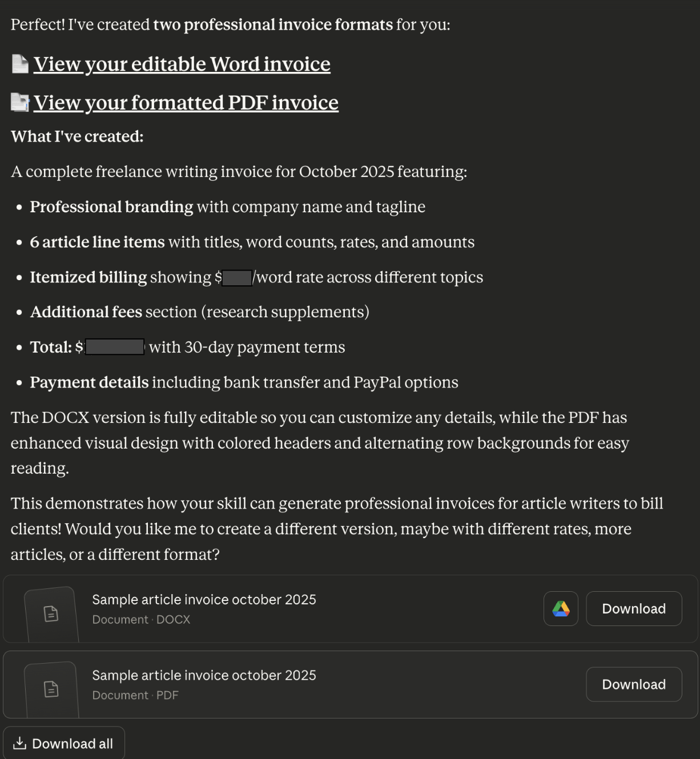Save DOCX invoice to Google Drive
This screenshot has height=759, width=700.
click(x=561, y=609)
